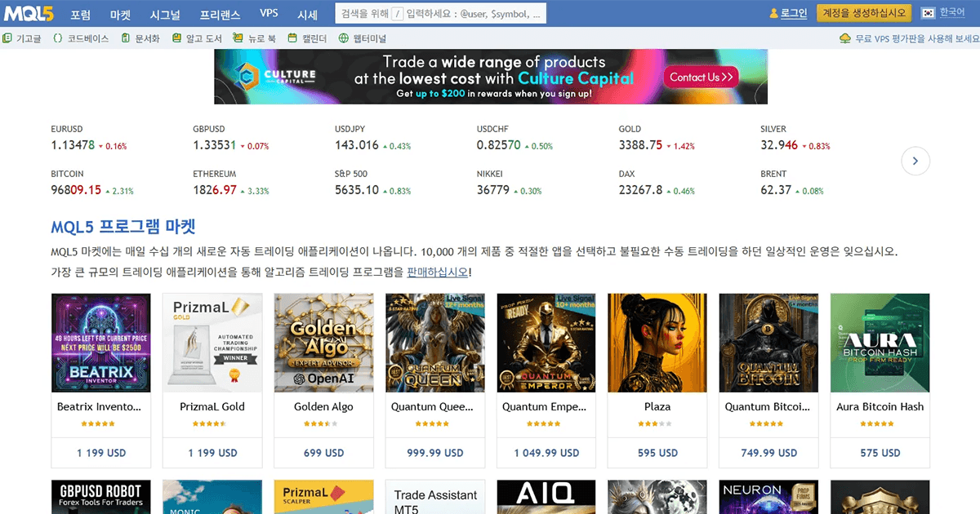
Task: Click MQL5 프로그램 마켓 heading
Action: coord(123,226)
